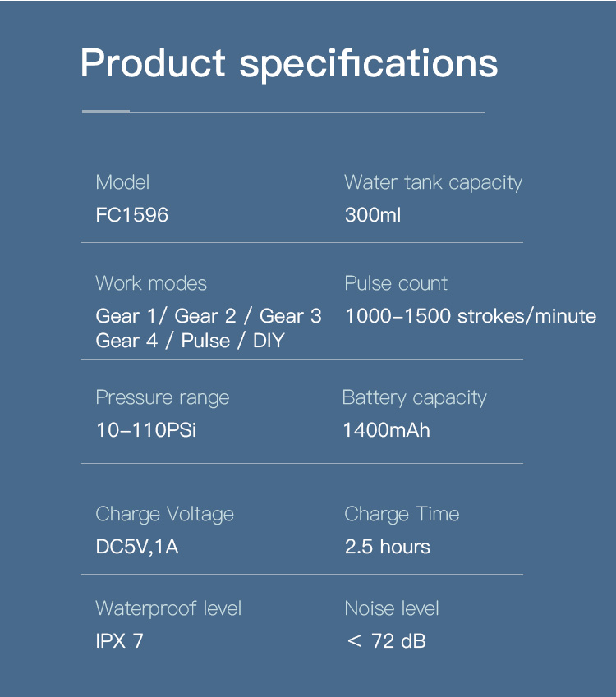
Task: Select the Waterproof level label
Action: pos(168,608)
